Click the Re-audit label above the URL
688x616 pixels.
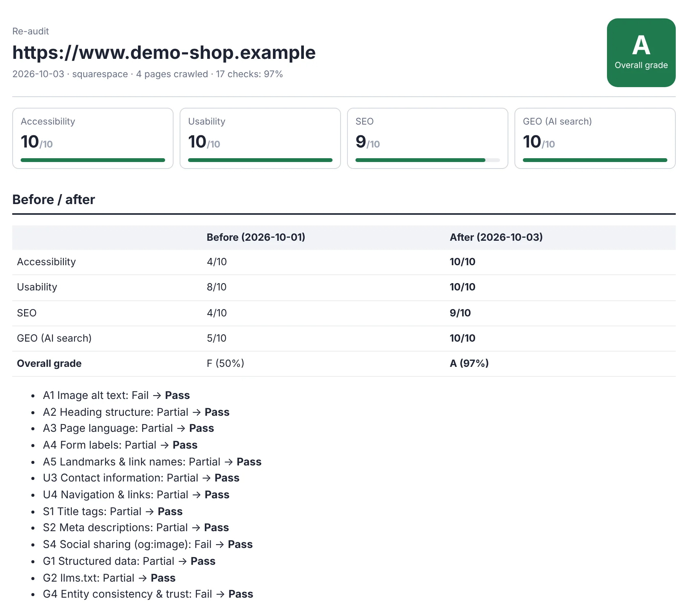point(31,31)
